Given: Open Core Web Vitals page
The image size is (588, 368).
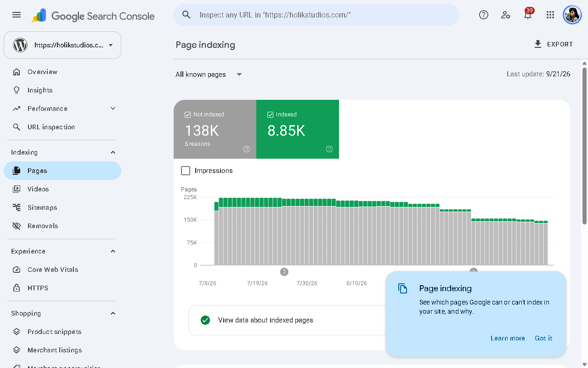Looking at the screenshot, I should [x=62, y=270].
